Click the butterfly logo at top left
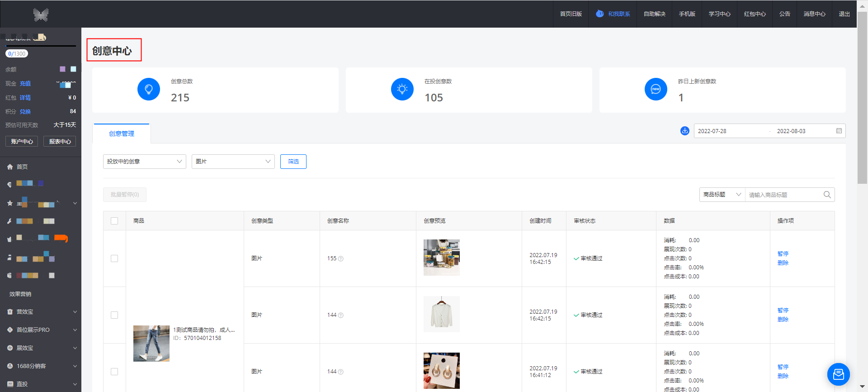The height and width of the screenshot is (392, 868). point(41,14)
